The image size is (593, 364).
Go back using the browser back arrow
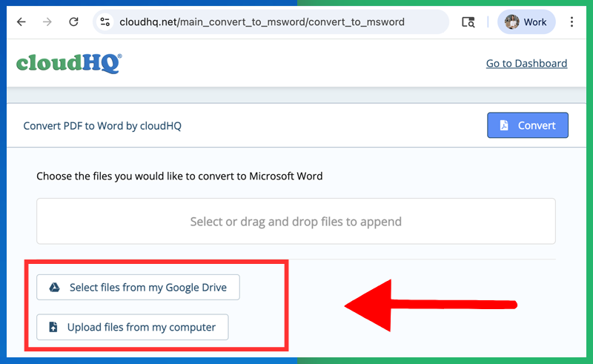pyautogui.click(x=21, y=22)
